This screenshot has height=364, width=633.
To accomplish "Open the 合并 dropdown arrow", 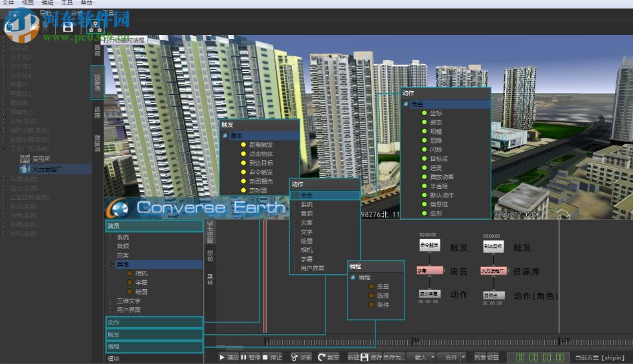I will point(463,357).
